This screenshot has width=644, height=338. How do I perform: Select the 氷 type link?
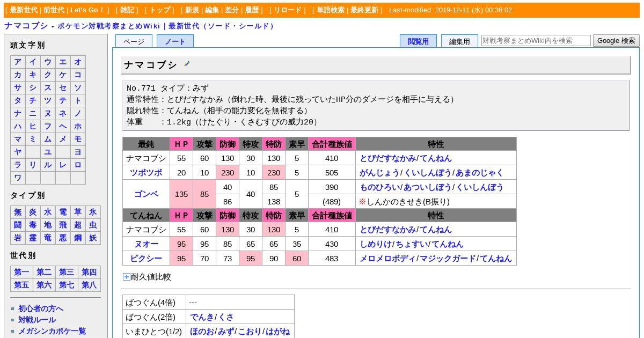click(93, 212)
